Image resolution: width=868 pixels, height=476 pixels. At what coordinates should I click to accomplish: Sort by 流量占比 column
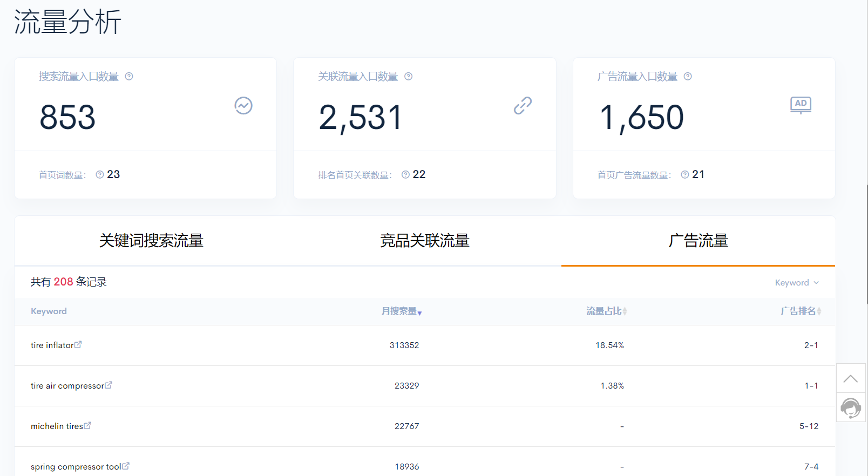(x=607, y=311)
